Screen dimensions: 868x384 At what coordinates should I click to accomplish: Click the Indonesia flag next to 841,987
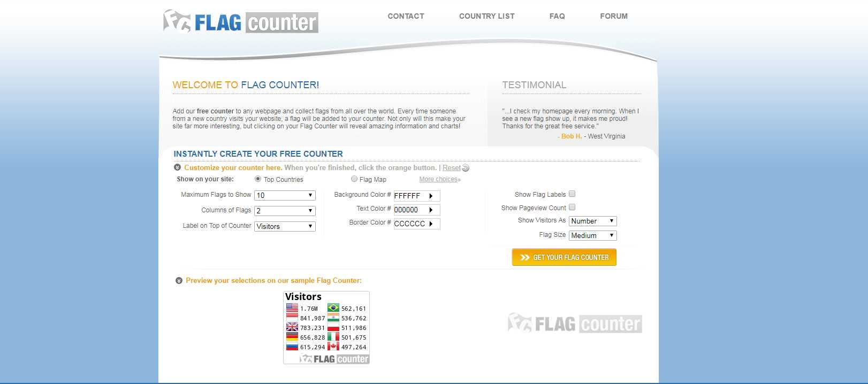[292, 318]
